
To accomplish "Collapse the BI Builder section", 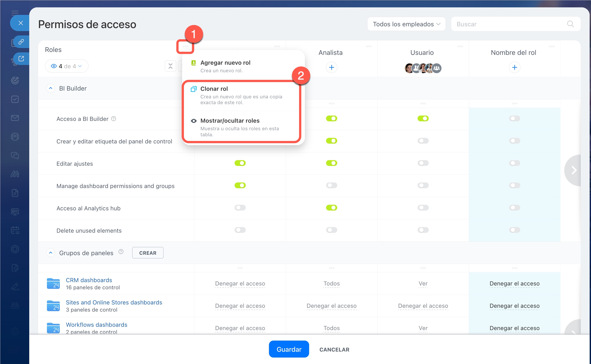I will pyautogui.click(x=51, y=88).
